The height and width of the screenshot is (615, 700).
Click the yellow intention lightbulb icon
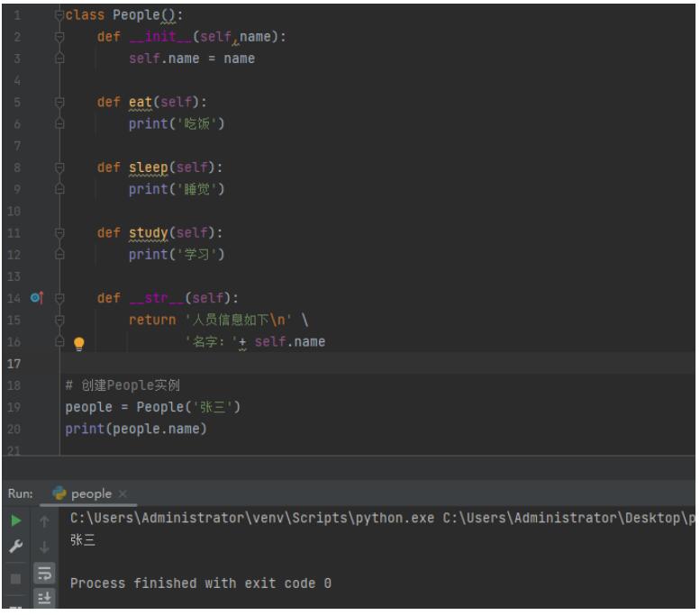tap(78, 343)
